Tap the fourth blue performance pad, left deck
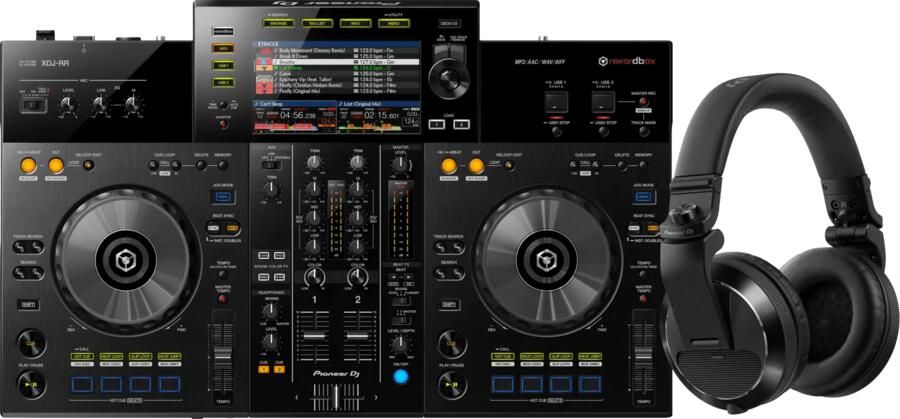The image size is (900, 419). click(x=169, y=384)
